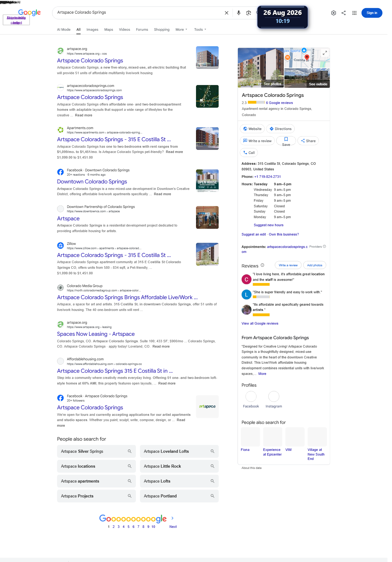Go to results page 5
Viewport: 392px width, 562px height.
(128, 527)
